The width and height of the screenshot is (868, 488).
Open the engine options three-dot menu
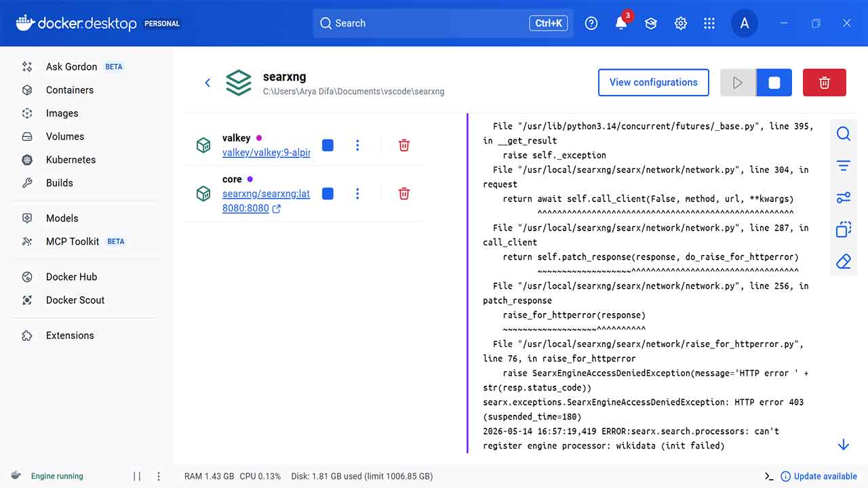tap(159, 476)
